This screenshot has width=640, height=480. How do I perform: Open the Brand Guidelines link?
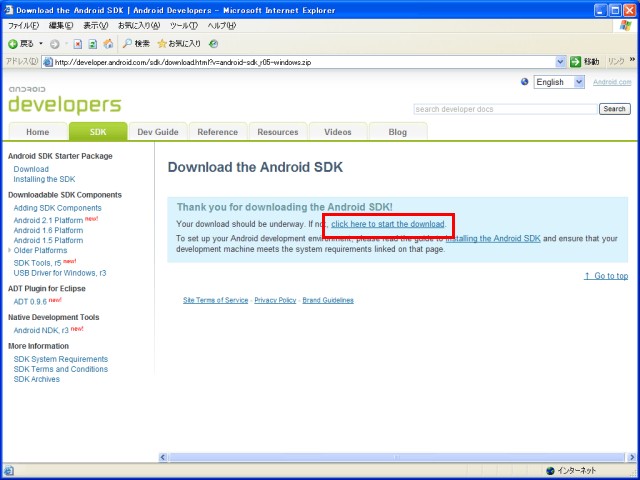pos(328,300)
